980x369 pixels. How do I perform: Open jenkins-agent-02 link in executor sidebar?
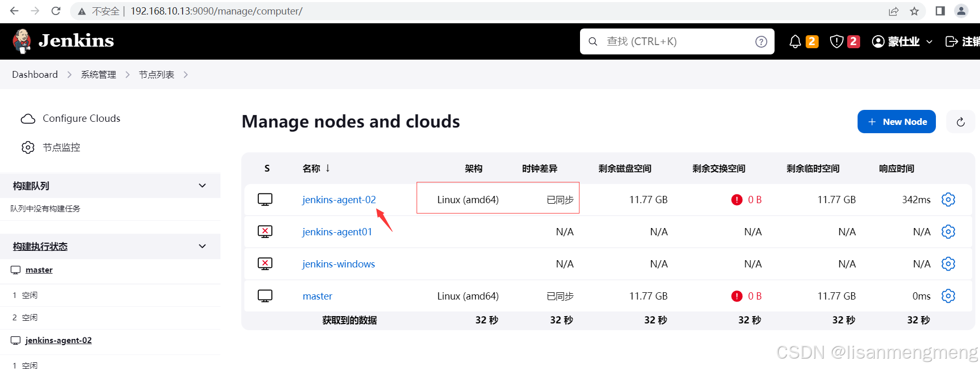coord(59,340)
